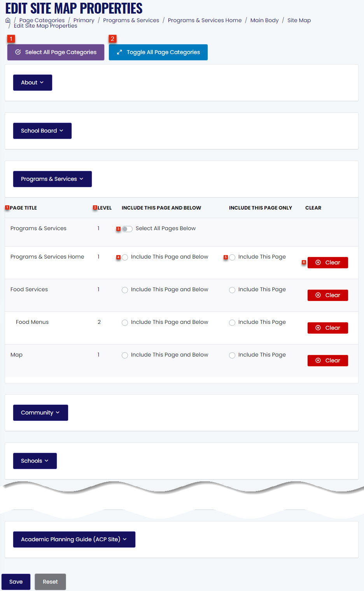Expand the School Board category
The image size is (364, 591).
click(x=42, y=131)
